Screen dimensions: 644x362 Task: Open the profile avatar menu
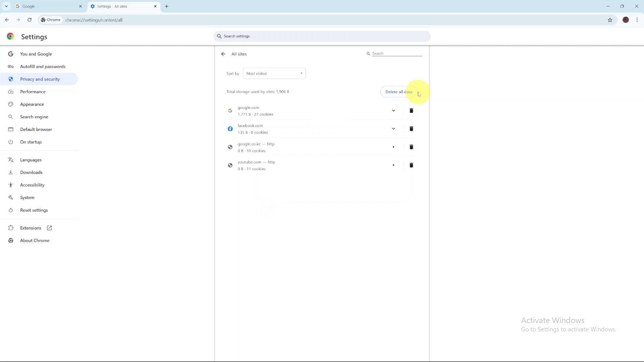[625, 20]
